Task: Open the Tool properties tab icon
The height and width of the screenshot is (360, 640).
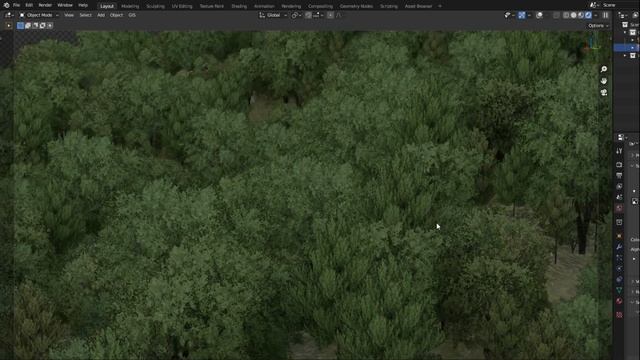Action: pyautogui.click(x=619, y=151)
